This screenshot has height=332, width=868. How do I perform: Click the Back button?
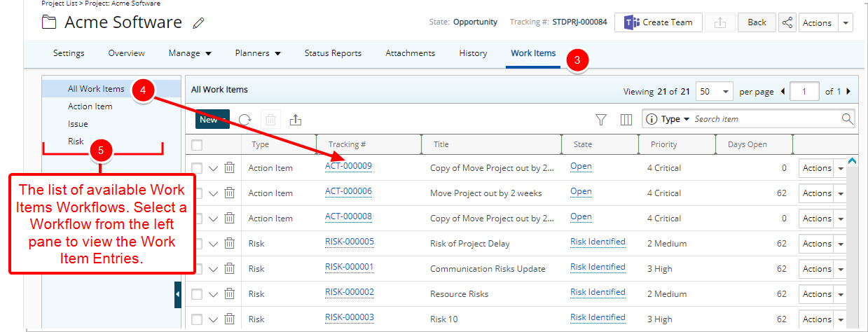(x=757, y=22)
